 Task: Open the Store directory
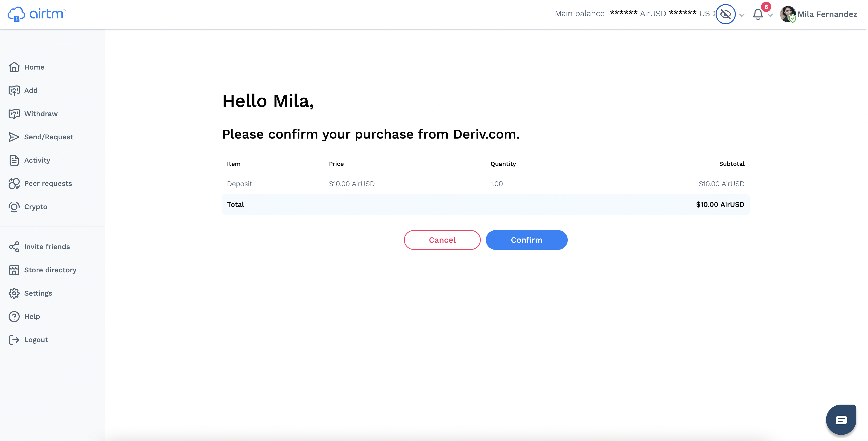(x=50, y=270)
